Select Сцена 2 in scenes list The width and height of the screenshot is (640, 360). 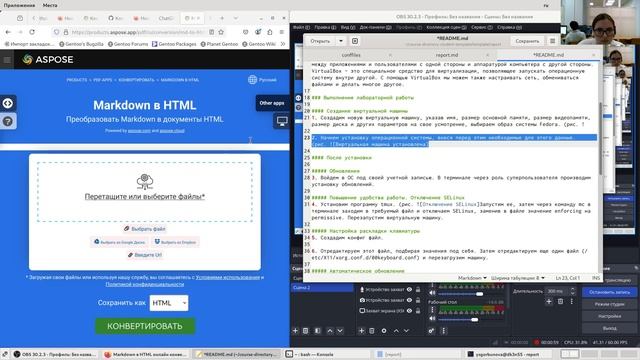(322, 287)
